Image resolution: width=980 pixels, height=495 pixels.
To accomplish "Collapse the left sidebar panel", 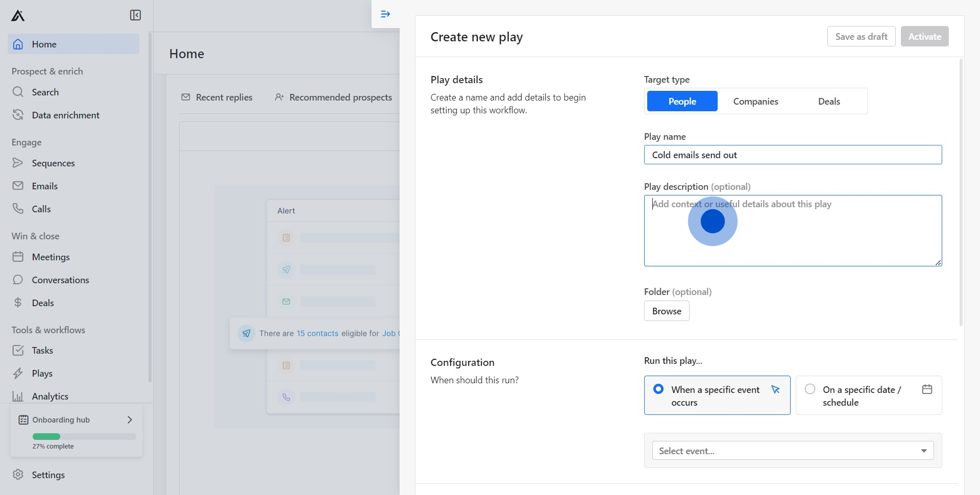I will tap(135, 15).
